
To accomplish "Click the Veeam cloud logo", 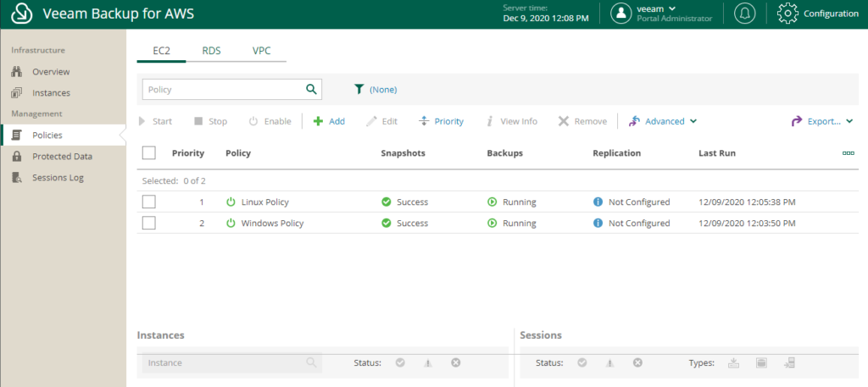I will [x=20, y=14].
